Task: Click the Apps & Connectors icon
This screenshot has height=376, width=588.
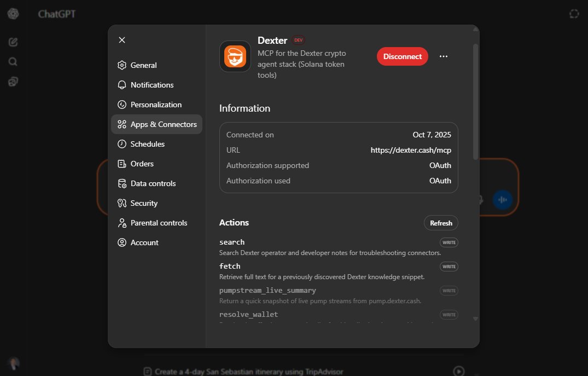Action: 122,124
